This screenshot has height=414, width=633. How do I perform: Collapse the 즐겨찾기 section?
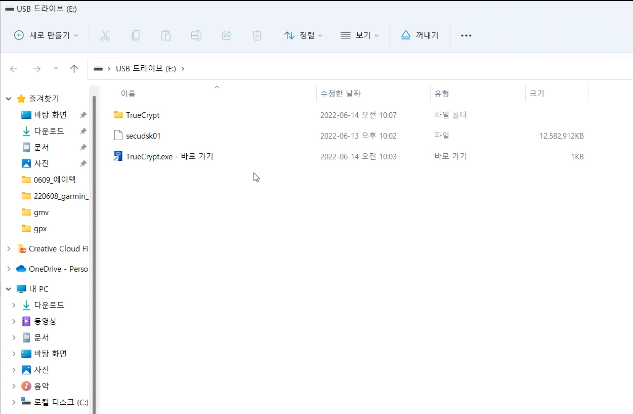[x=8, y=98]
